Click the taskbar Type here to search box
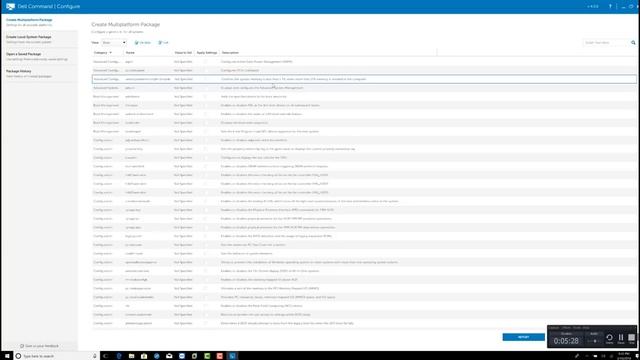 coord(56,356)
